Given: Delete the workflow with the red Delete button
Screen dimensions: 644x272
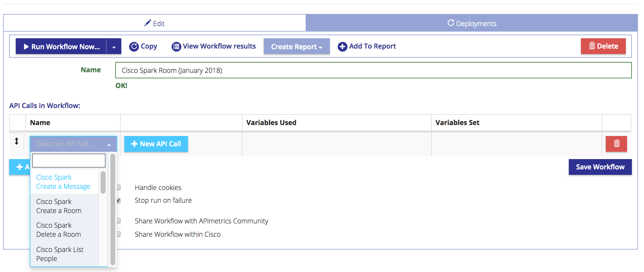Looking at the screenshot, I should [x=603, y=46].
